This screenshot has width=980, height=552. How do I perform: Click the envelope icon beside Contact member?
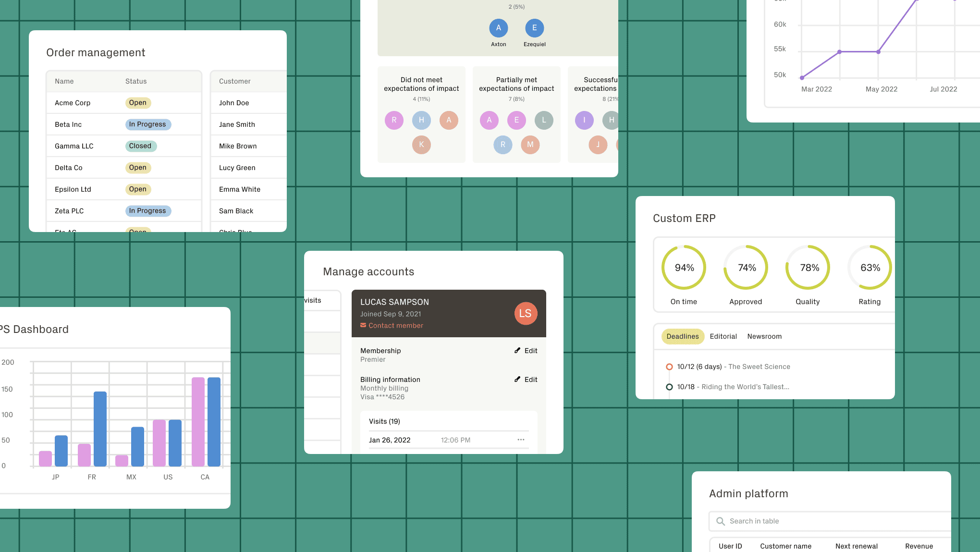click(x=363, y=325)
